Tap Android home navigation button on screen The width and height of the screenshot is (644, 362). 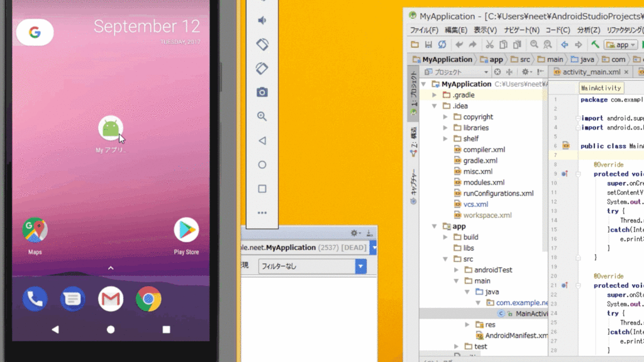click(111, 329)
